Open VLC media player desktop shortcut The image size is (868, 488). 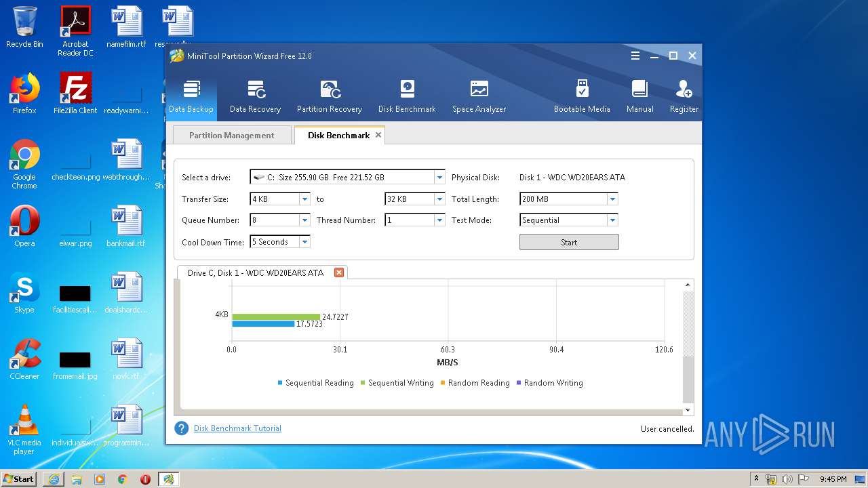pyautogui.click(x=24, y=430)
